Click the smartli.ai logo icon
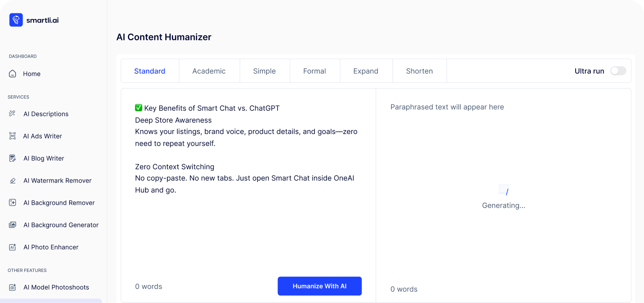The image size is (644, 303). pos(16,20)
